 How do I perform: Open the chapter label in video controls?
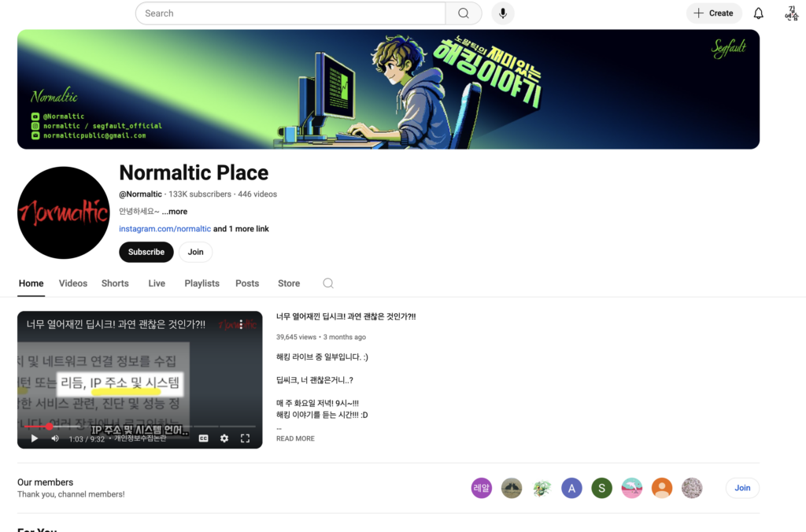[140, 438]
